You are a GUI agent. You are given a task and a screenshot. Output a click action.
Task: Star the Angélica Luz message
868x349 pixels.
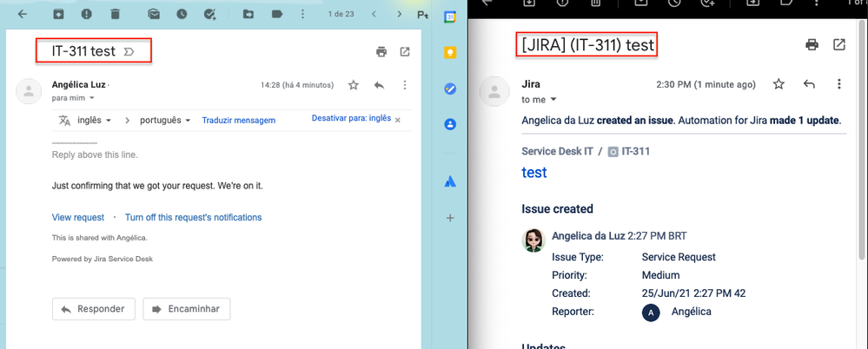353,85
